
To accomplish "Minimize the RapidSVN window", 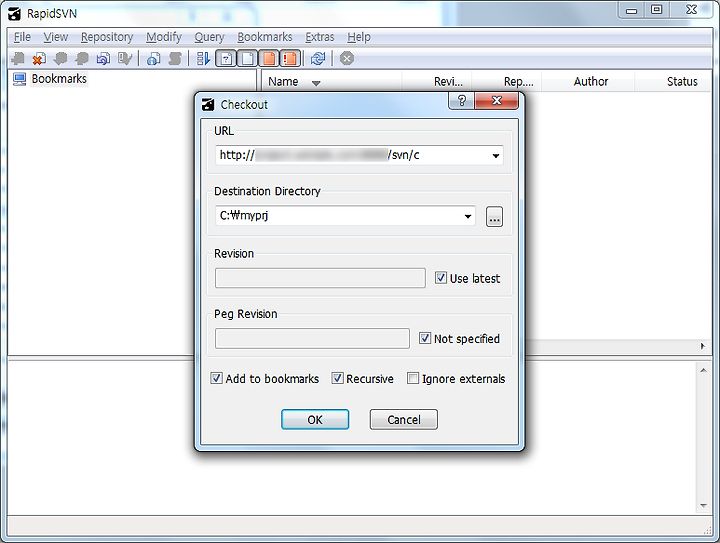I will pyautogui.click(x=632, y=10).
